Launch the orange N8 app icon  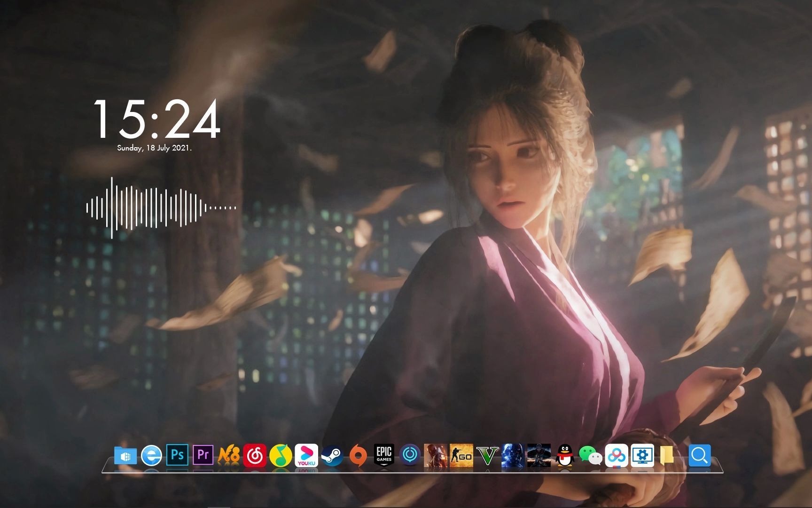click(x=229, y=455)
